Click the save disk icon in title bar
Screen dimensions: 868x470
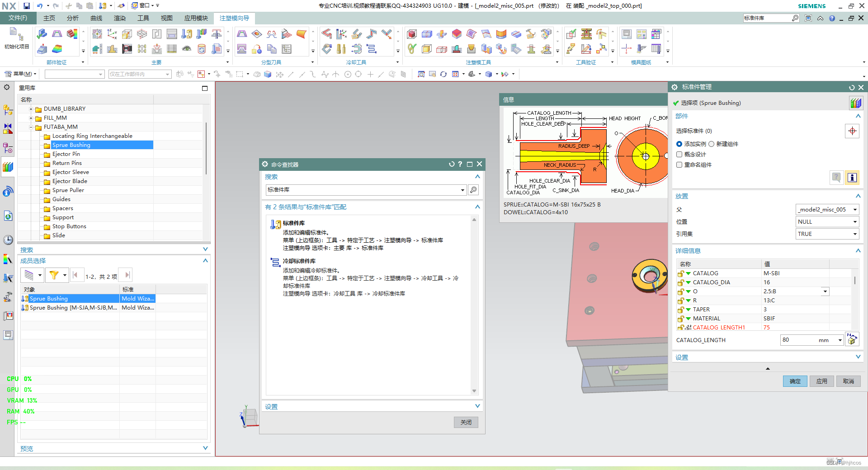coord(27,6)
